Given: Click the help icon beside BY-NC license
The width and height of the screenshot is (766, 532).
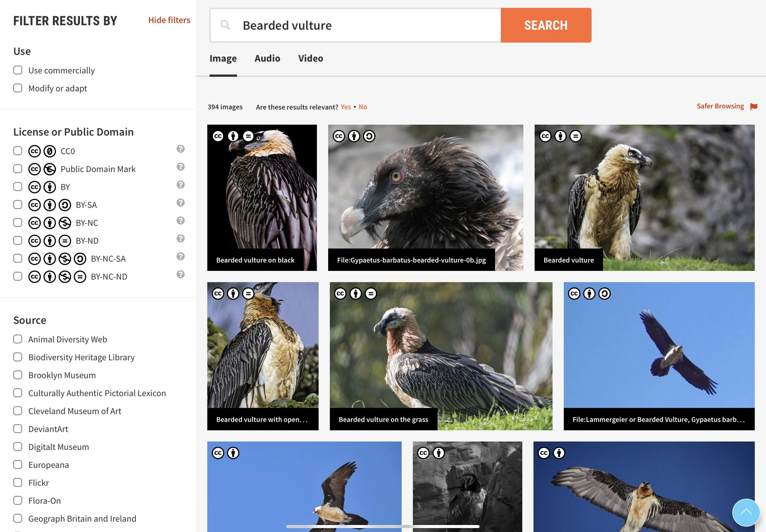Looking at the screenshot, I should (180, 221).
